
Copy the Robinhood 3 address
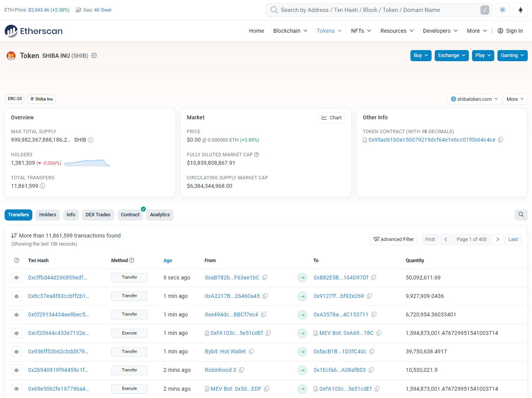coord(242,370)
